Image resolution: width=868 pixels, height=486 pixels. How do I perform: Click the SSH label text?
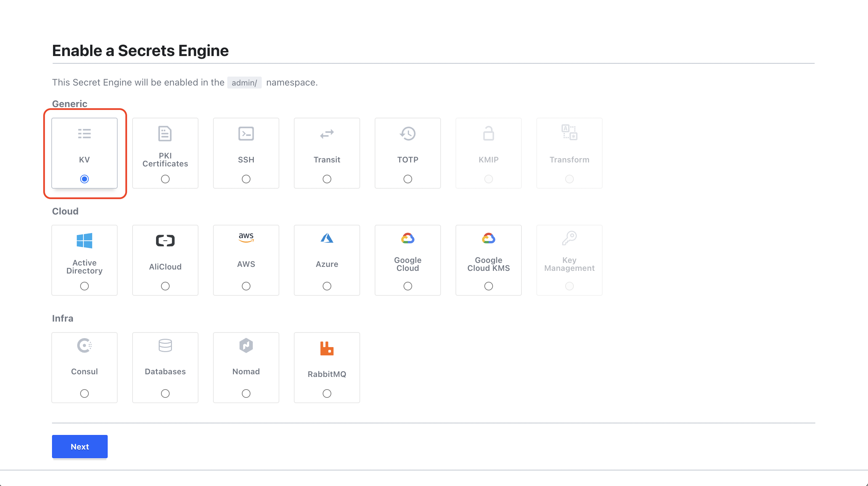point(246,160)
